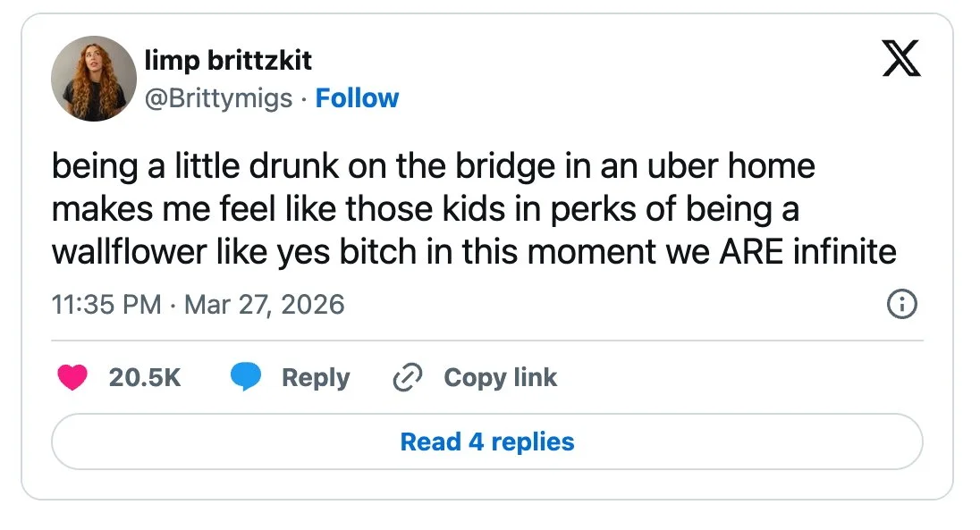
Task: Follow the tweet author
Action: [358, 98]
